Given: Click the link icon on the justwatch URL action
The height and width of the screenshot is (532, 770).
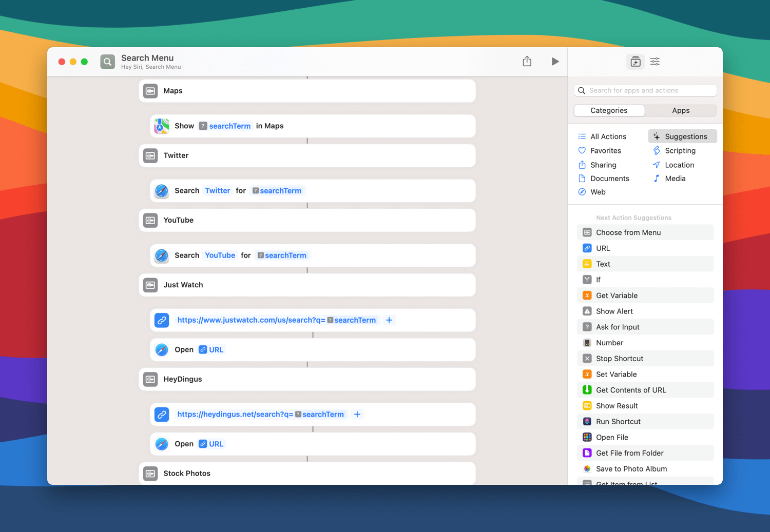Looking at the screenshot, I should (x=162, y=320).
